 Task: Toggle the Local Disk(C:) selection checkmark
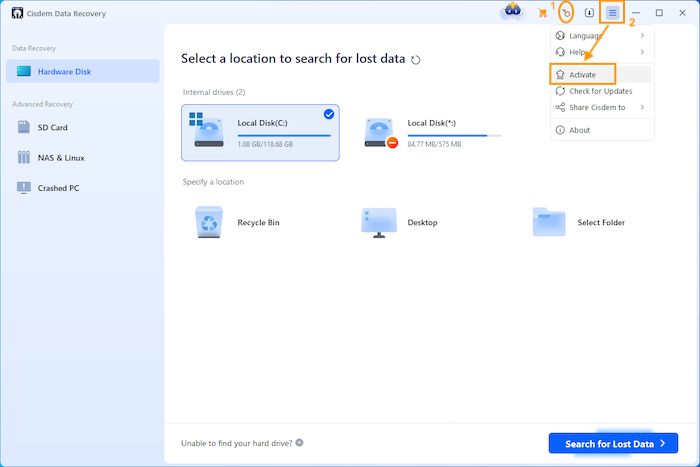pyautogui.click(x=329, y=114)
